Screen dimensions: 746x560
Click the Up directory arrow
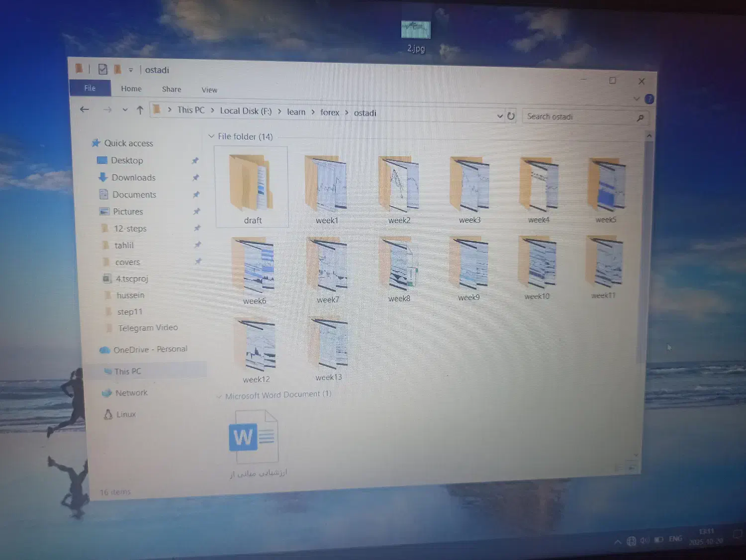(x=140, y=110)
